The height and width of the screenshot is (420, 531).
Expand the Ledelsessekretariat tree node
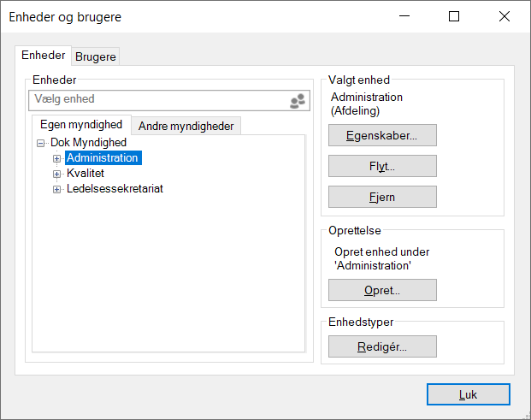57,189
